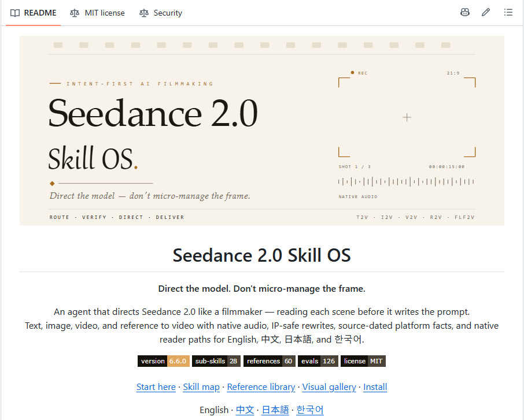Go to the Visual gallery link

click(x=329, y=386)
